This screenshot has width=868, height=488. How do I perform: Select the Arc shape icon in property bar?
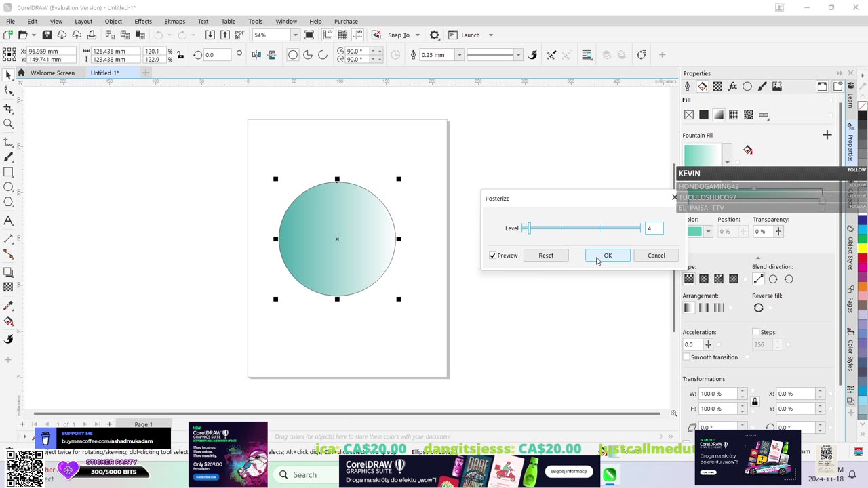click(323, 55)
